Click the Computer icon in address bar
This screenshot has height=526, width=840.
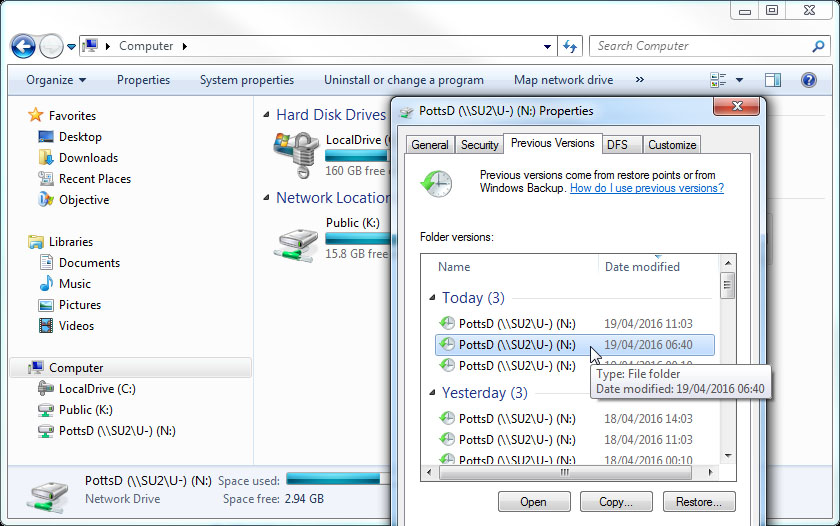[91, 46]
